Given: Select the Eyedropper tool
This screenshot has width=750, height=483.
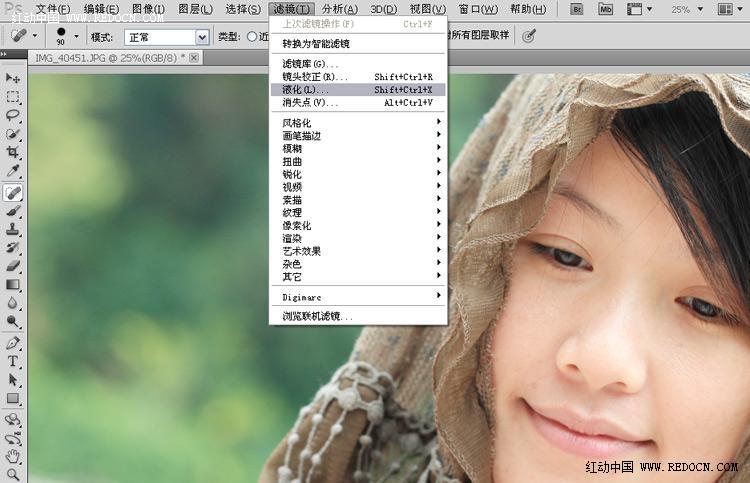Looking at the screenshot, I should [13, 171].
